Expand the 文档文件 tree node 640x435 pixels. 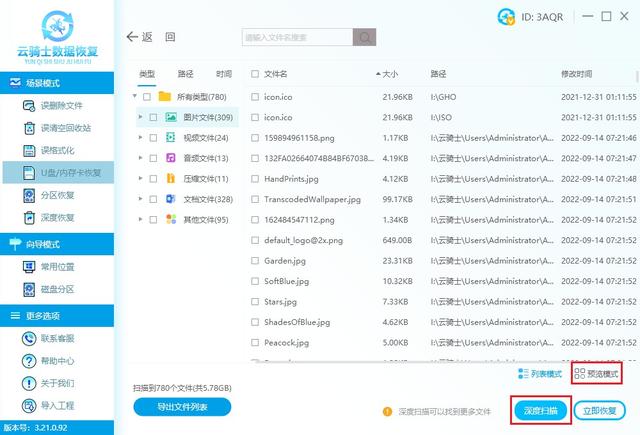(x=140, y=199)
